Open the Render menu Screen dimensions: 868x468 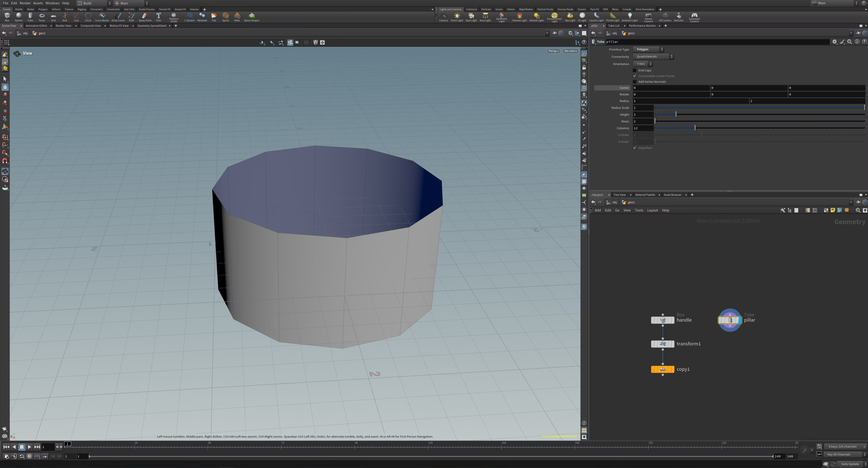pos(25,3)
